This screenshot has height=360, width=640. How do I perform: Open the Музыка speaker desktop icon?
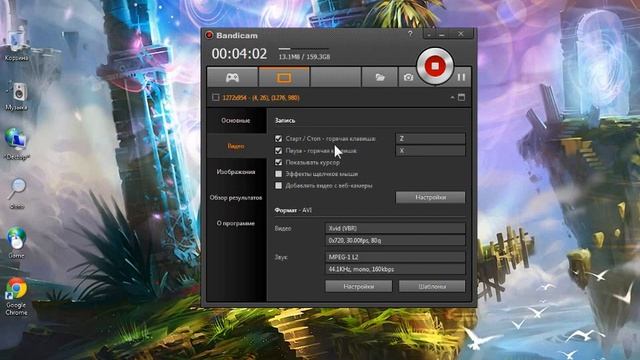[x=16, y=96]
